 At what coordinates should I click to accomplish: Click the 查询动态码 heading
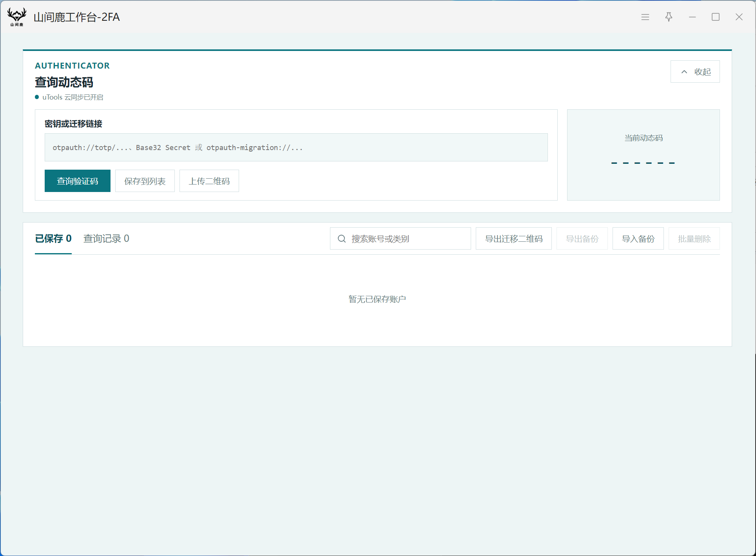pos(64,82)
